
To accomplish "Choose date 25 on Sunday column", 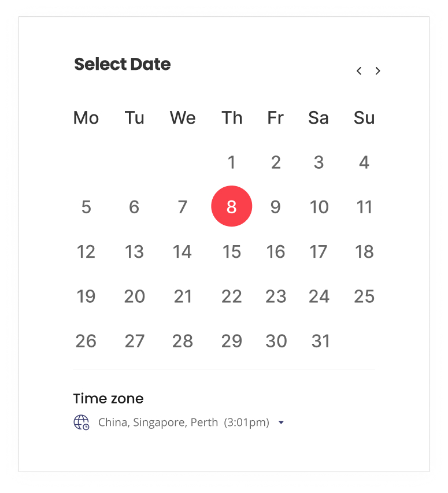I will pyautogui.click(x=364, y=296).
